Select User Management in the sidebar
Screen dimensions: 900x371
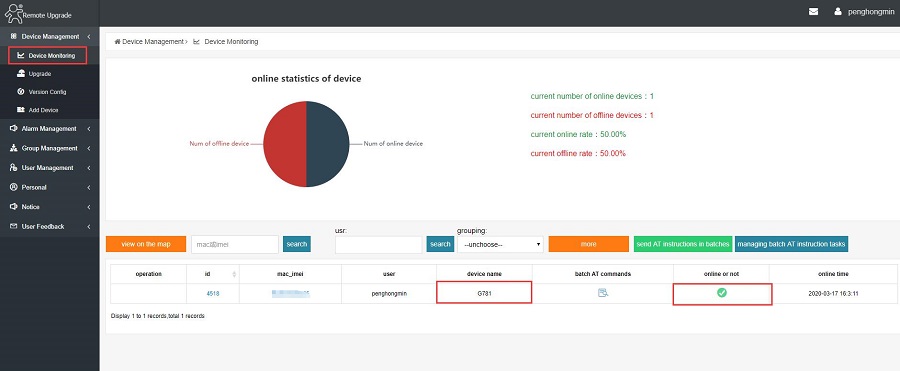coord(49,168)
